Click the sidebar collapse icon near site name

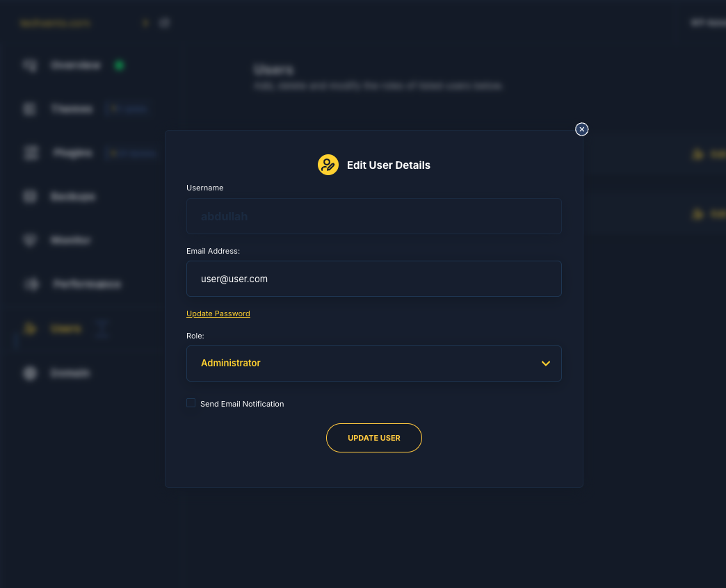(x=164, y=23)
